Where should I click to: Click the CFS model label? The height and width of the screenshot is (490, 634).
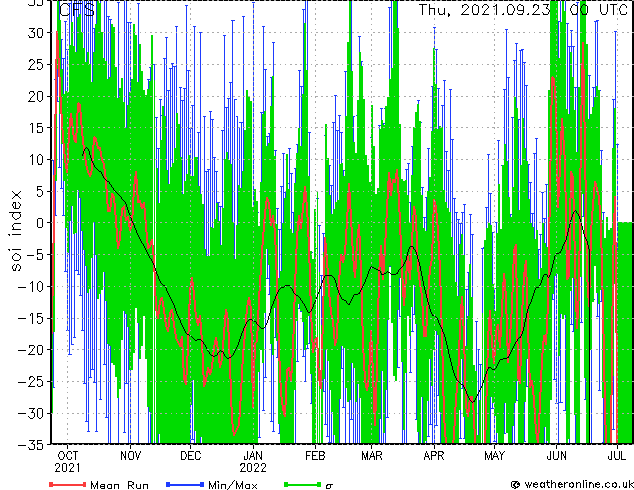click(x=77, y=10)
